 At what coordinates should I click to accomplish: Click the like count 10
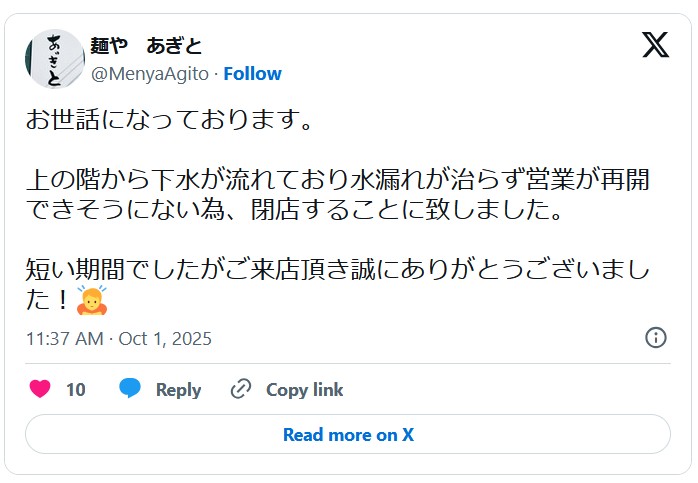[76, 390]
